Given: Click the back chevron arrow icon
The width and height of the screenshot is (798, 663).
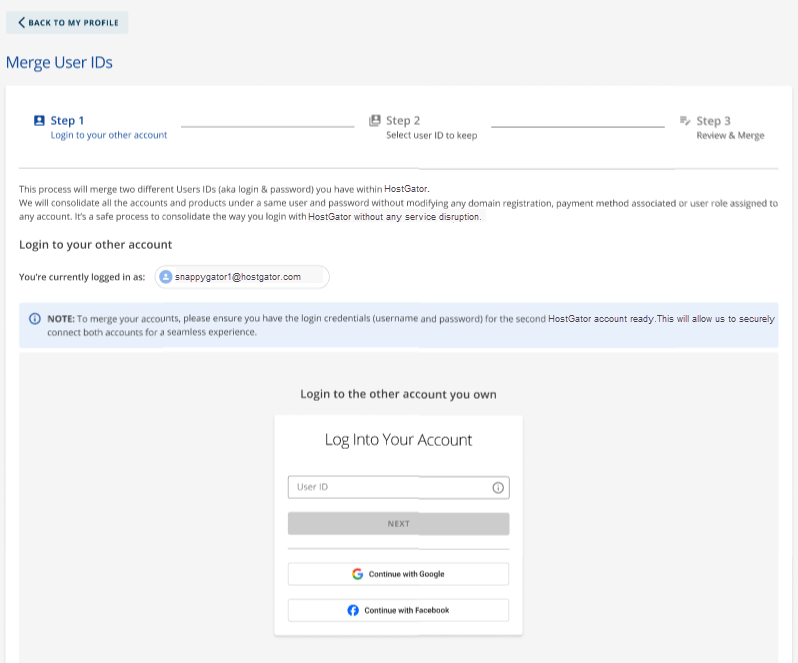Looking at the screenshot, I should point(21,23).
